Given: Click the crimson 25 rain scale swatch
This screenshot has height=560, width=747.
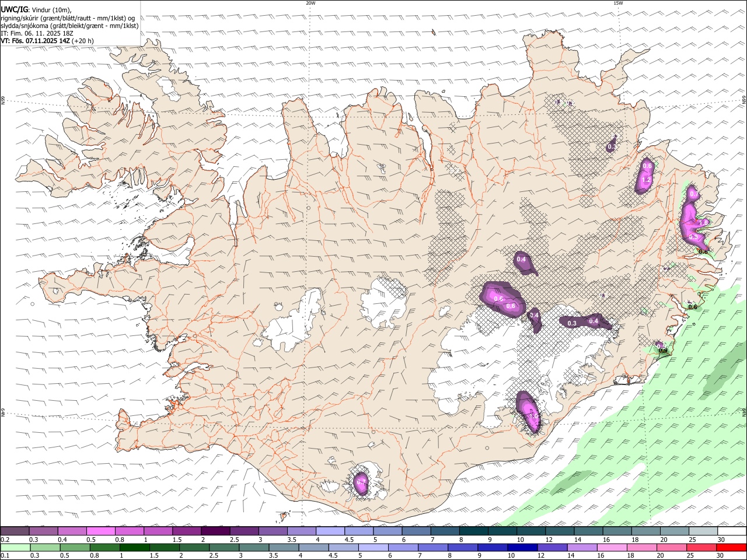Looking at the screenshot, I should [702, 548].
